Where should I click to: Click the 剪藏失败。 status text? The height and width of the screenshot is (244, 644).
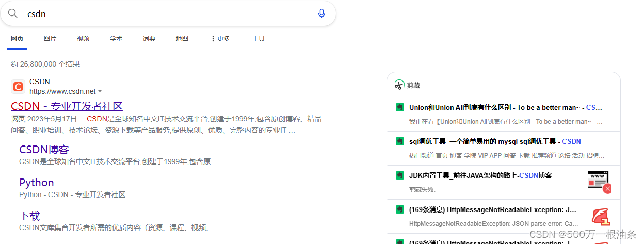(x=423, y=189)
